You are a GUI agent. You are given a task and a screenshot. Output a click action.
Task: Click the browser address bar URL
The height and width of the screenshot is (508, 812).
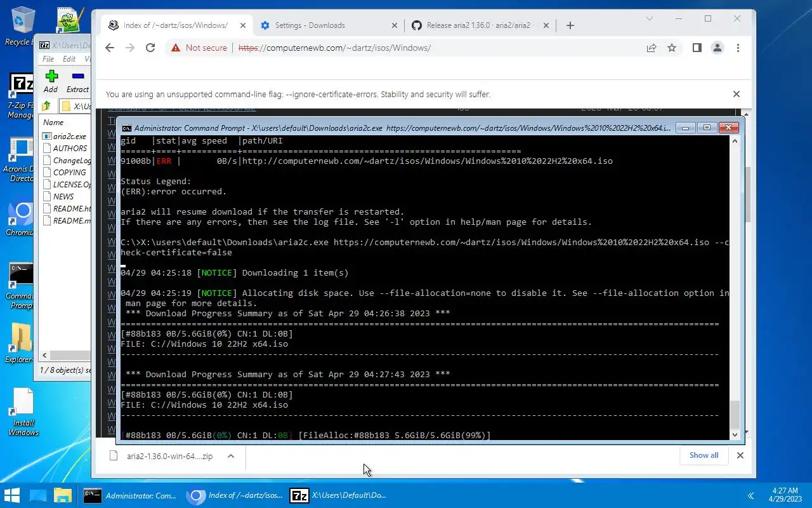point(334,48)
